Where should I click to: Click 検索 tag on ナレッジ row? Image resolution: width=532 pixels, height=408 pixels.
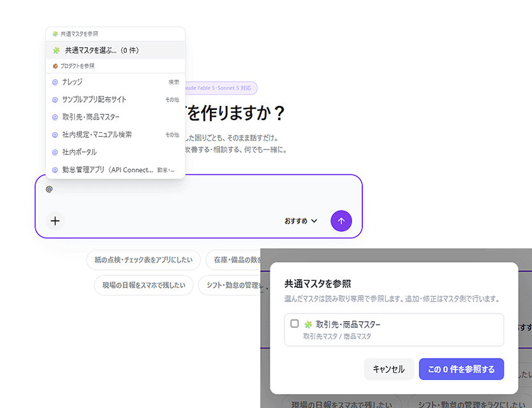[x=174, y=82]
